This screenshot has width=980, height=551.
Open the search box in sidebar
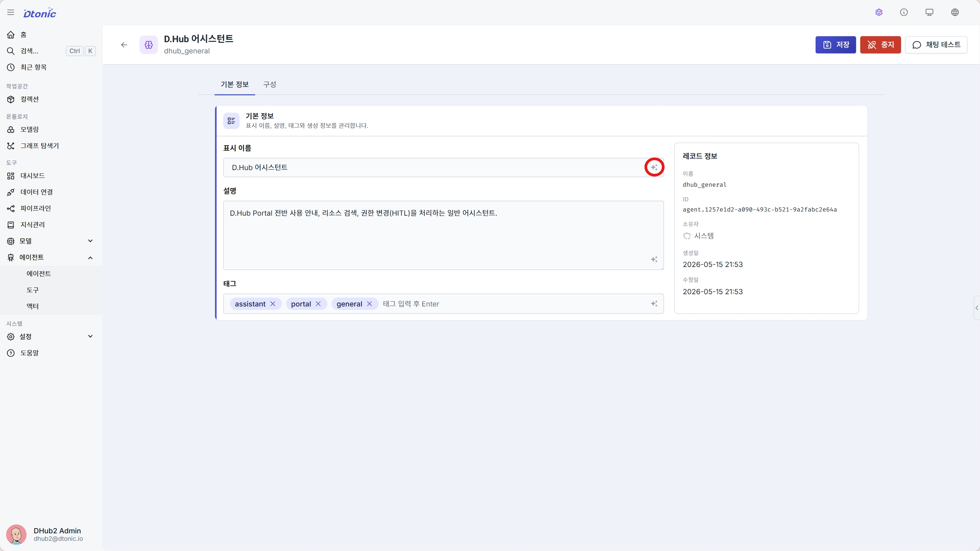click(x=51, y=51)
